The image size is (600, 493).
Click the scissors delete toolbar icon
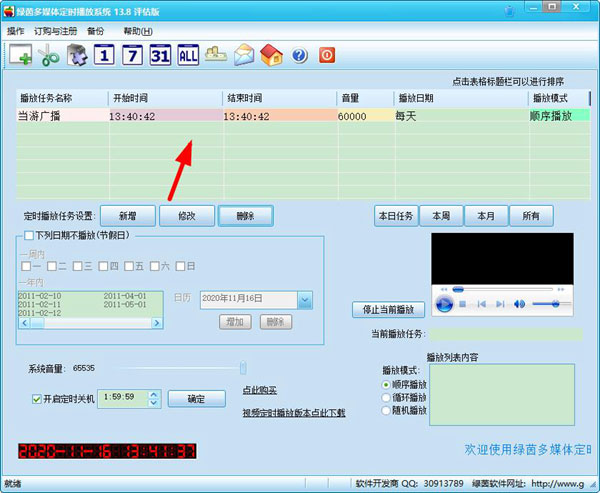pos(49,56)
